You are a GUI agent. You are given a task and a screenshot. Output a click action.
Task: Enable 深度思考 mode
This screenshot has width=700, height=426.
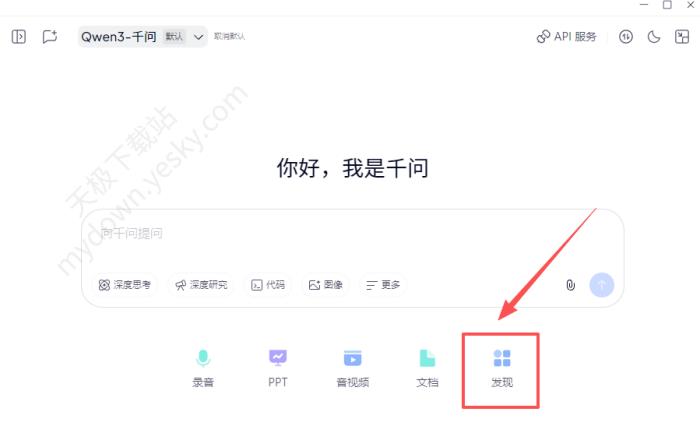pyautogui.click(x=125, y=285)
